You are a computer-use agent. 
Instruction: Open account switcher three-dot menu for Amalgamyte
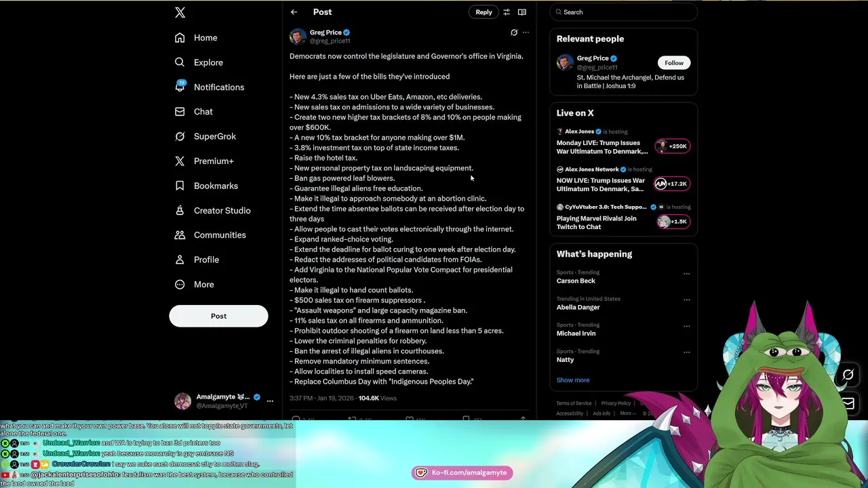tap(270, 401)
